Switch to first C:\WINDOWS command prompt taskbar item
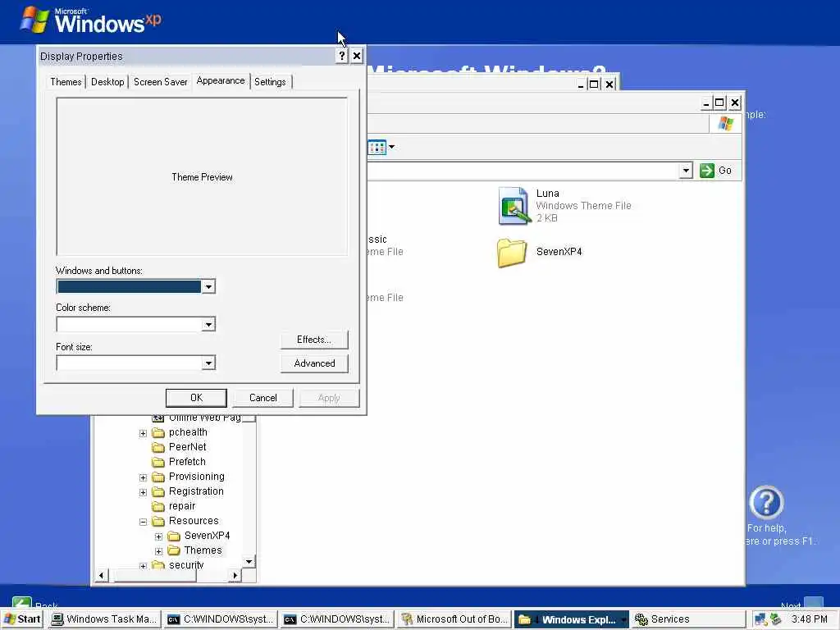This screenshot has height=630, width=840. click(221, 619)
